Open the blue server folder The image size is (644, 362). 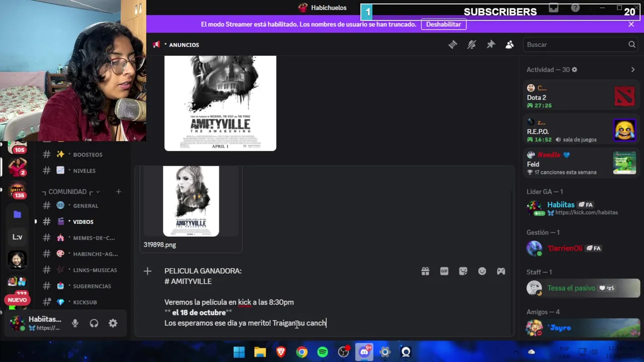18,214
